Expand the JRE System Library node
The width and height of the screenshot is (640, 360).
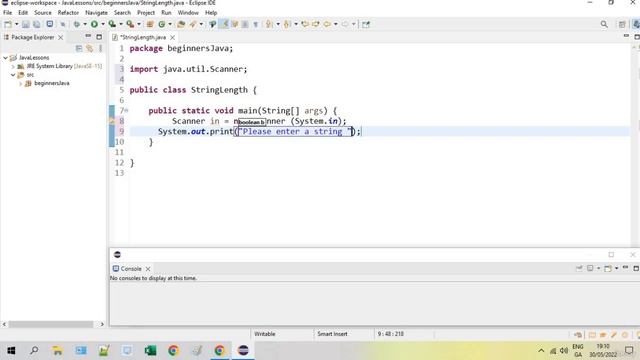[x=13, y=66]
